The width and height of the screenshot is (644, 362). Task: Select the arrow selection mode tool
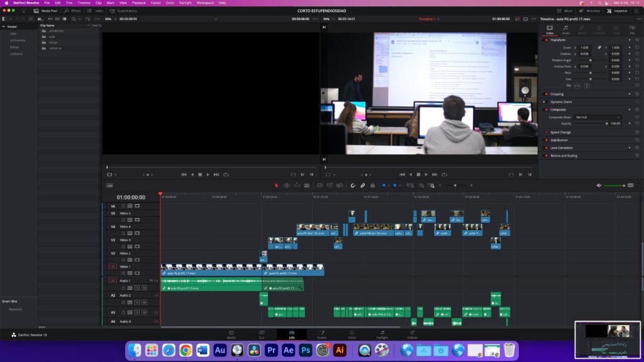(x=277, y=185)
